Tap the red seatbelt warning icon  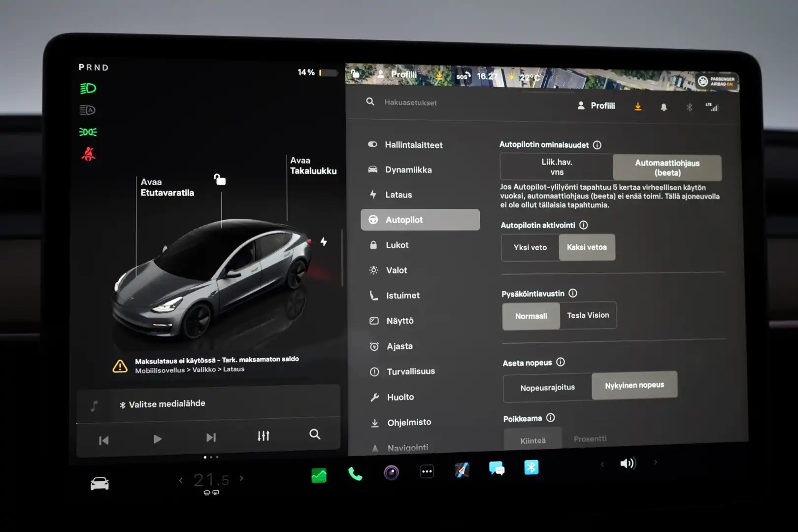click(88, 154)
